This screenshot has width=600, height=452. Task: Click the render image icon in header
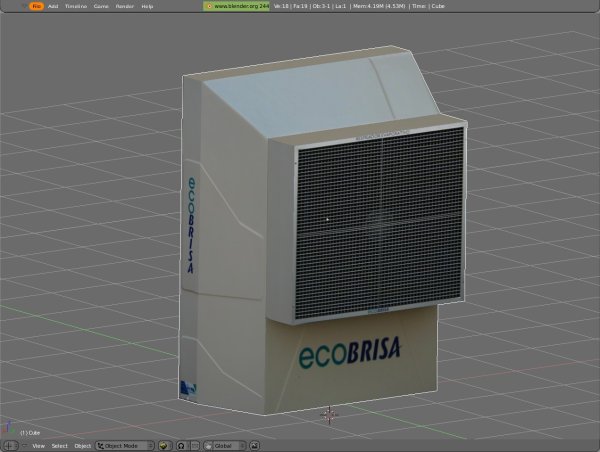point(254,445)
